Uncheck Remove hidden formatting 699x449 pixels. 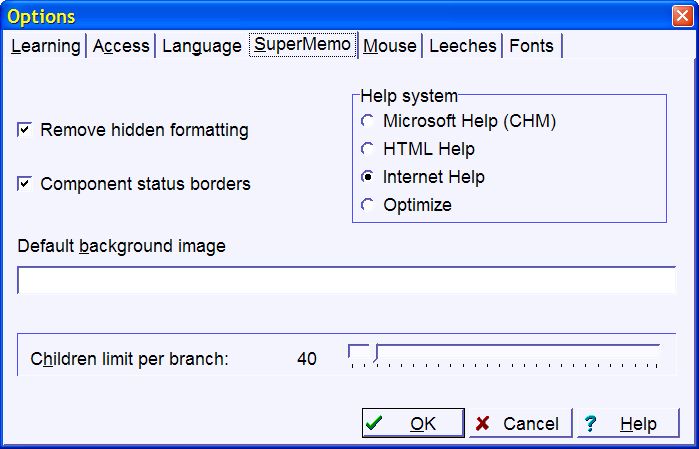(x=25, y=130)
